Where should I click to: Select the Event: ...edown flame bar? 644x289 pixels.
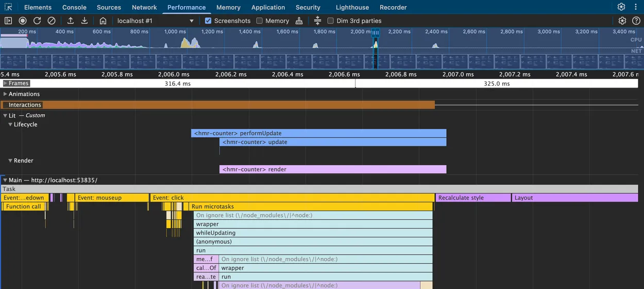coord(25,198)
